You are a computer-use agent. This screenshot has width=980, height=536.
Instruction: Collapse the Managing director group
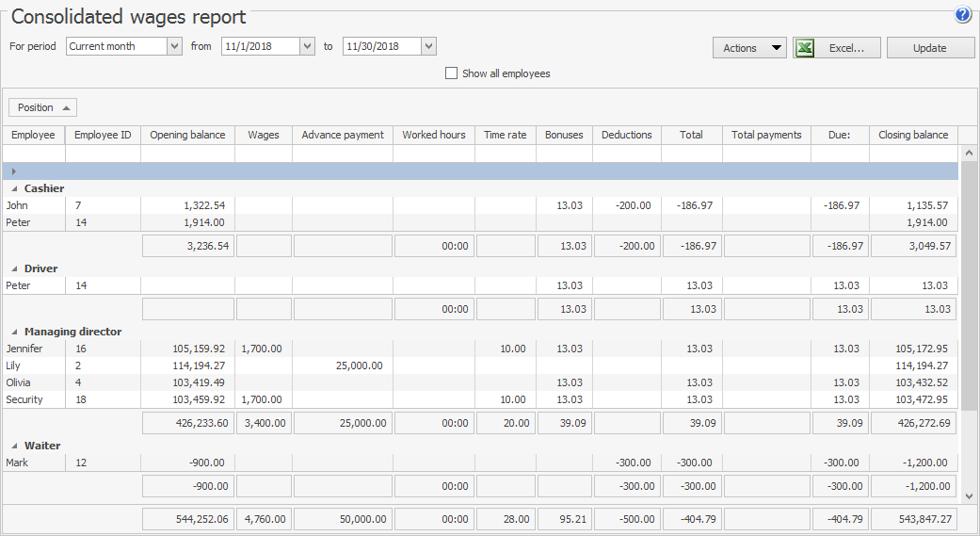(x=14, y=333)
